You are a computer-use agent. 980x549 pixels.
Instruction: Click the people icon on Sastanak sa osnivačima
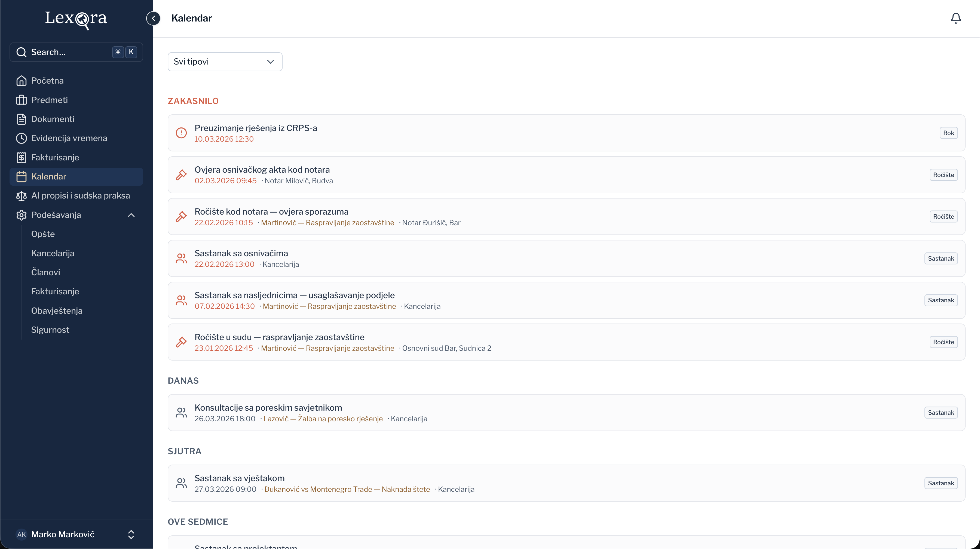(181, 258)
